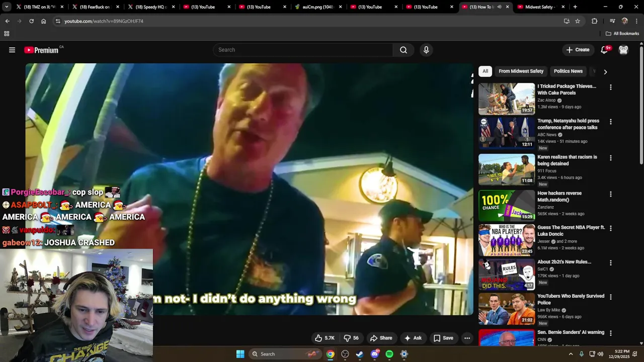Open the Chrome apps grid in bookmarks bar

point(7,34)
